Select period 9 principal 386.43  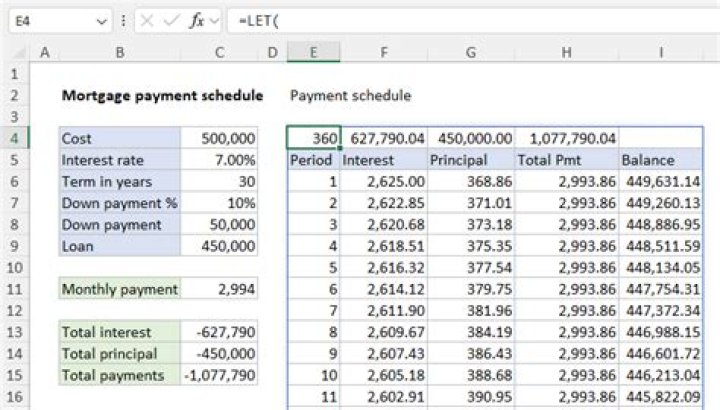471,354
